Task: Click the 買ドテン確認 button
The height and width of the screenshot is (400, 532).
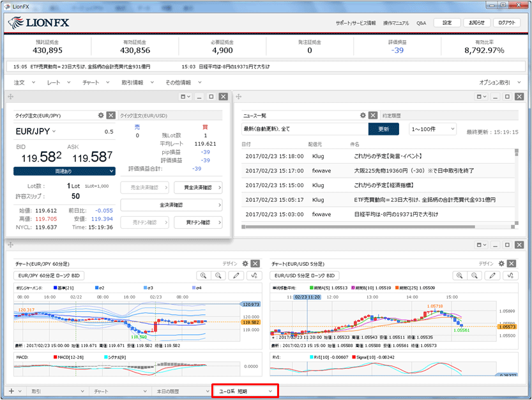Action: click(198, 222)
